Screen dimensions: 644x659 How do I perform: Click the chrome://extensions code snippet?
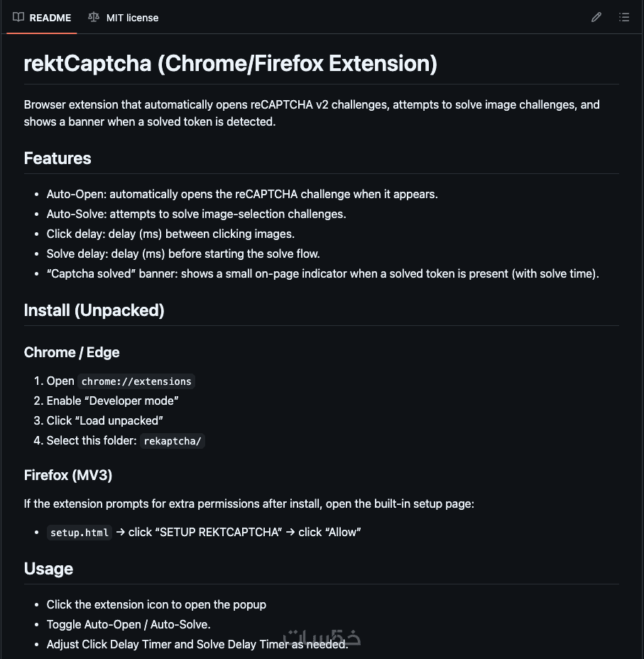click(x=136, y=381)
